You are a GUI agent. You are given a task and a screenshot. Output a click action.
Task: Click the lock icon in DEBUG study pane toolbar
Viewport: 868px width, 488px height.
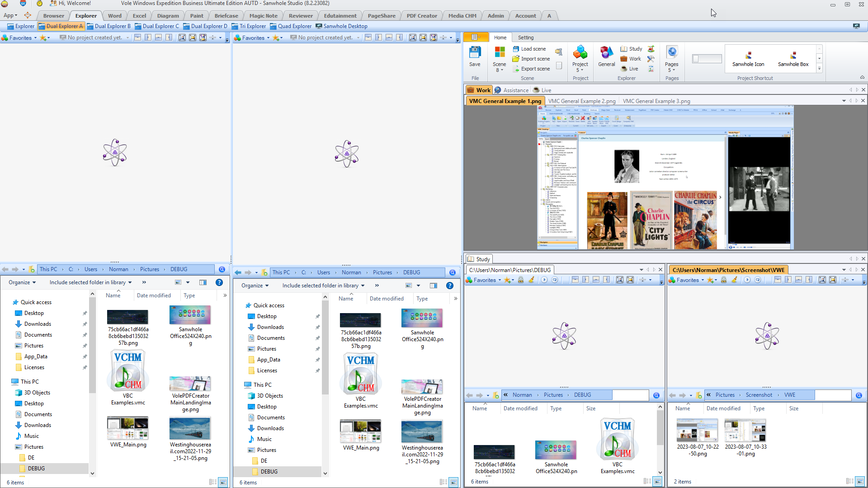pyautogui.click(x=521, y=280)
